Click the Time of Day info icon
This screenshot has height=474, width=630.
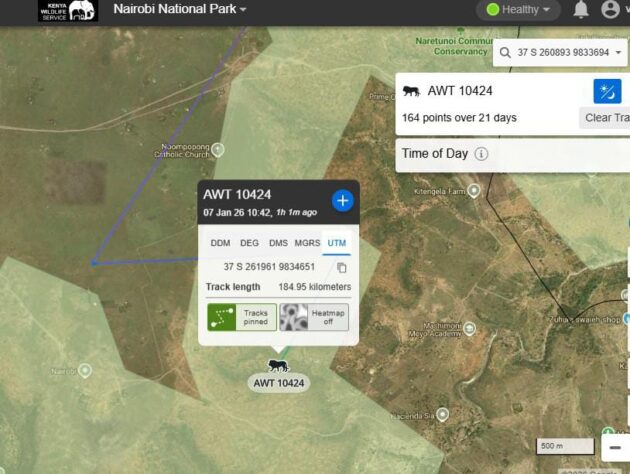point(481,154)
